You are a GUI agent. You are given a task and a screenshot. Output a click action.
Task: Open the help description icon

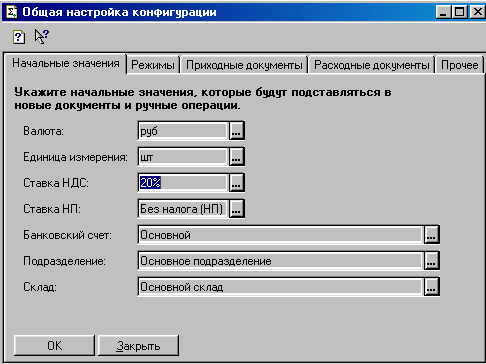19,37
